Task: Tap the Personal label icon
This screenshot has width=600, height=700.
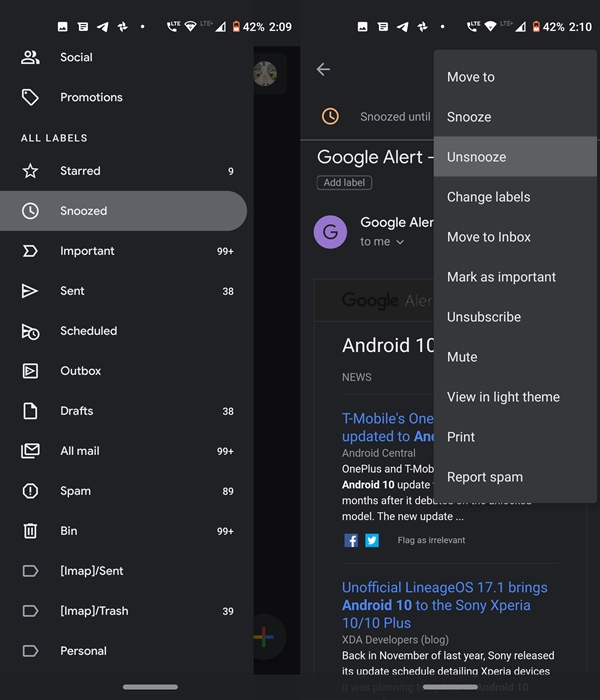Action: click(x=30, y=650)
